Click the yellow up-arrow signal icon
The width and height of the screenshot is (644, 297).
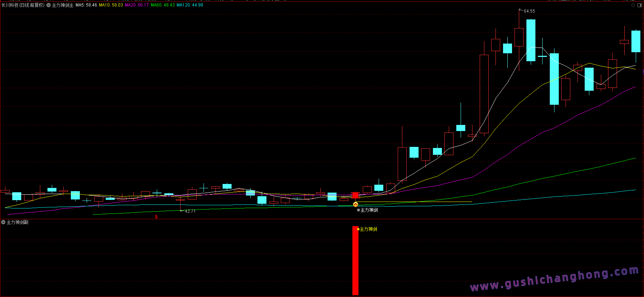pyautogui.click(x=356, y=204)
